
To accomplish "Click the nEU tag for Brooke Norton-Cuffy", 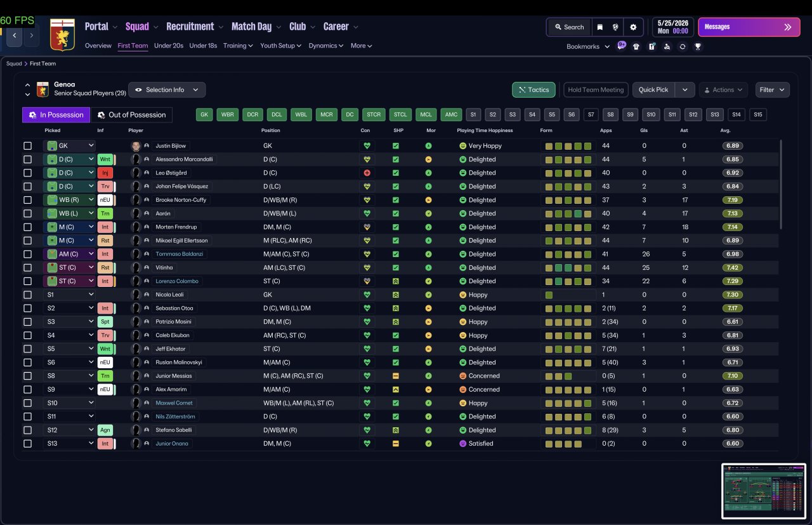I will [x=105, y=200].
